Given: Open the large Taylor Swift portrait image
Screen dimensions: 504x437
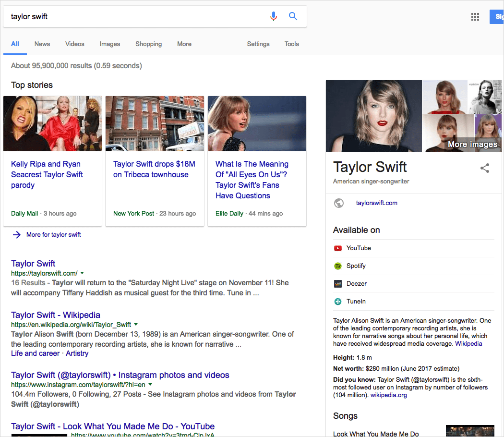Looking at the screenshot, I should (374, 116).
